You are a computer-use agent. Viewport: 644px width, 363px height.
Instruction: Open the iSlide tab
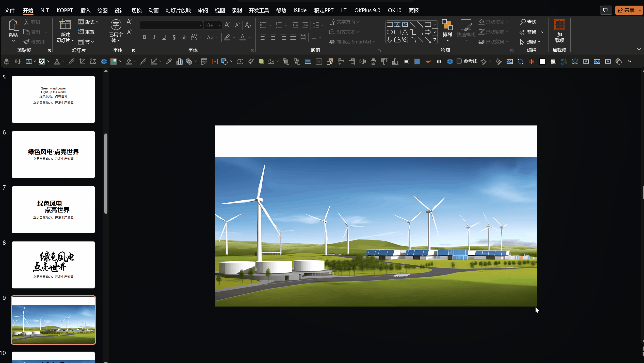click(300, 10)
